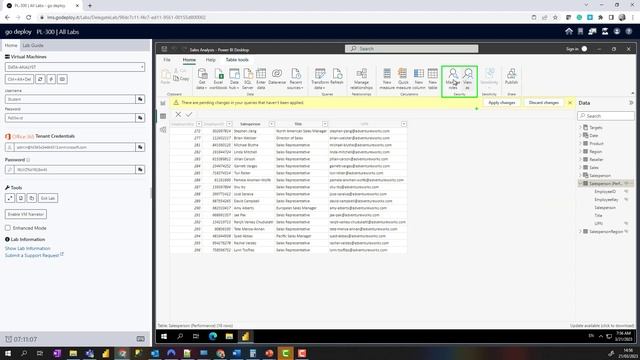
Task: Click New measure in the ribbon
Action: (x=387, y=78)
